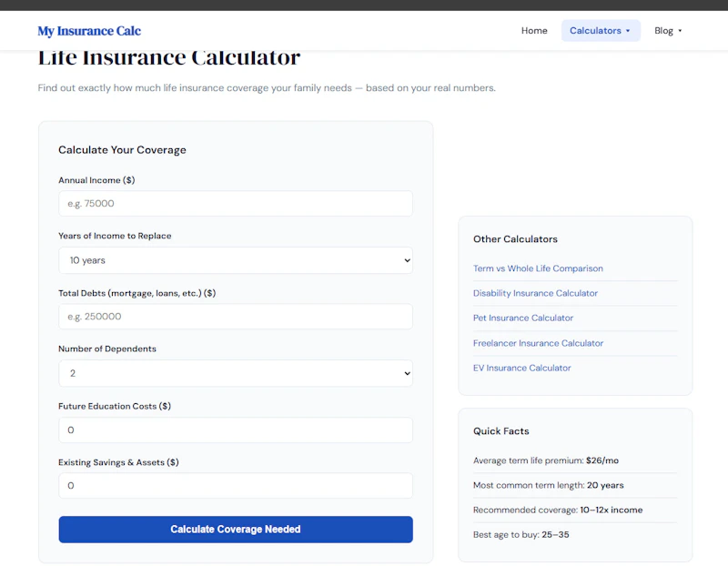The image size is (728, 566).
Task: Click the "Annual Income ($)" label
Action: pos(96,180)
